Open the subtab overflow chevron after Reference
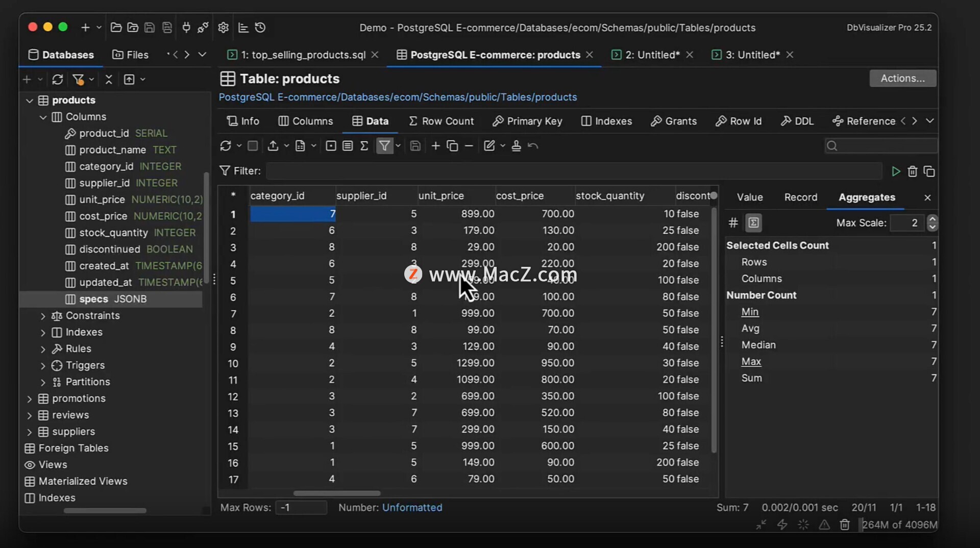 tap(930, 121)
